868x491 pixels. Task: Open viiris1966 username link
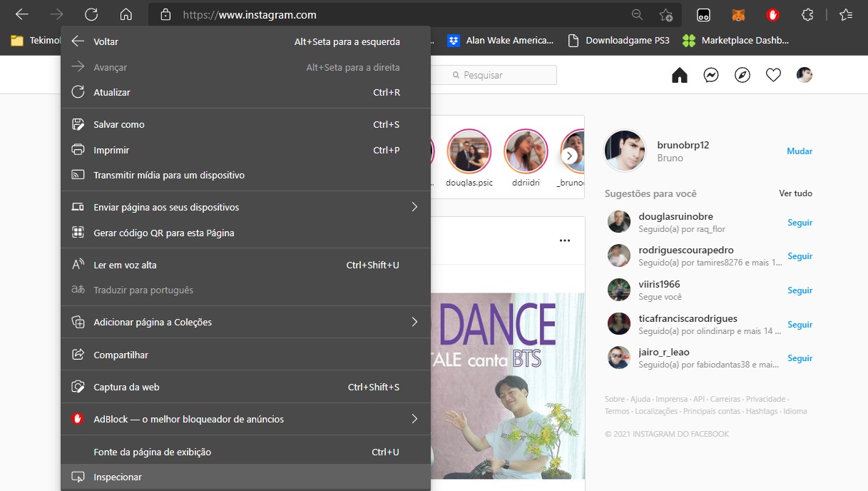(660, 285)
